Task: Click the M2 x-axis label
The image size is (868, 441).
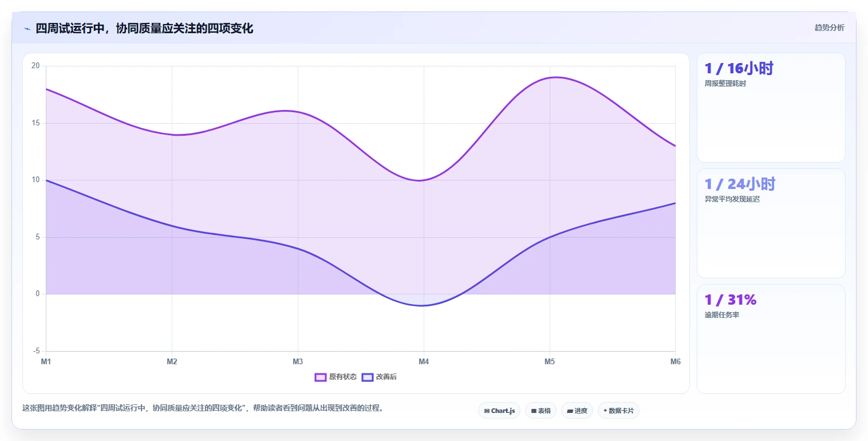Action: (x=172, y=361)
